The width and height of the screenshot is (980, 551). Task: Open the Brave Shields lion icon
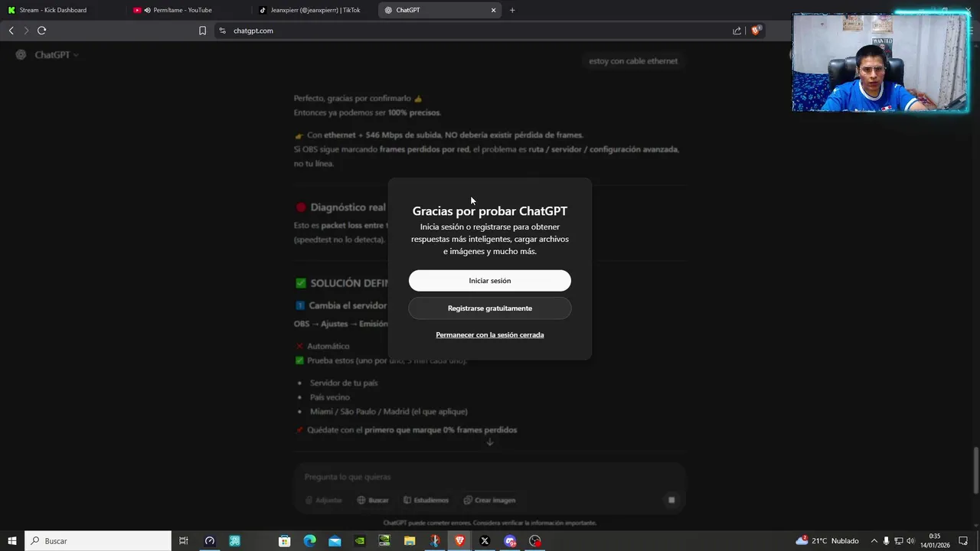point(756,31)
